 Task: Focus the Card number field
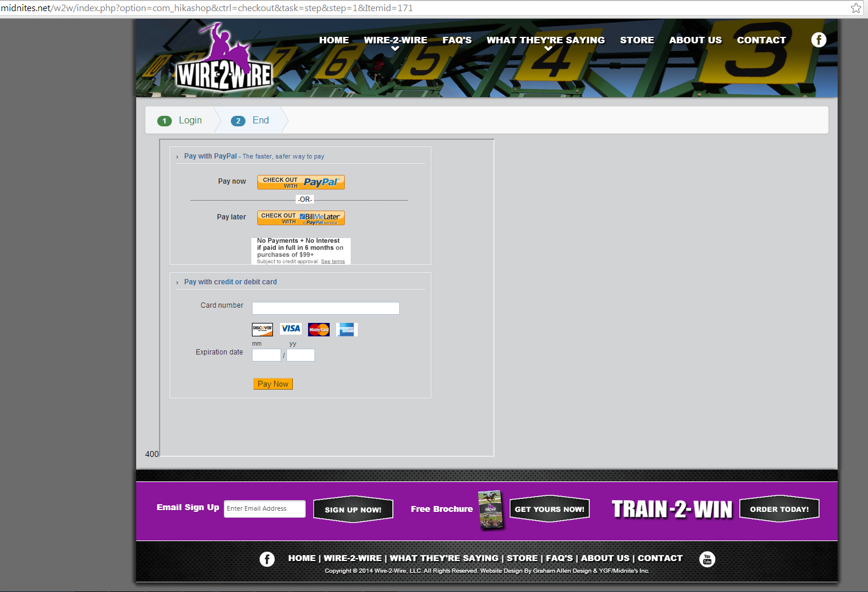pos(326,308)
